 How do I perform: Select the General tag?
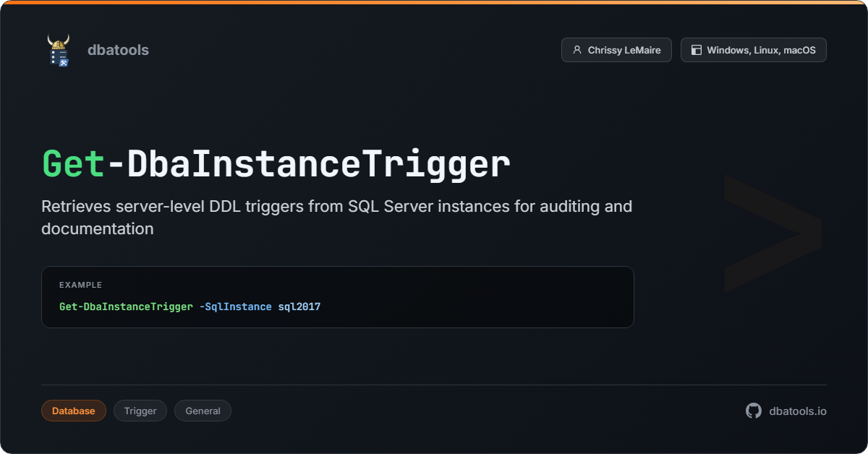pyautogui.click(x=203, y=411)
